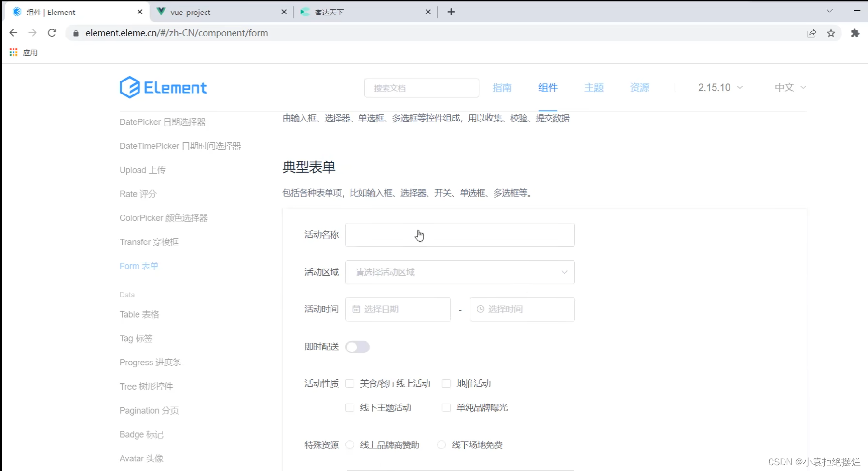Open the tab search chevron in title bar
Screen dimensions: 868x471
pos(829,11)
